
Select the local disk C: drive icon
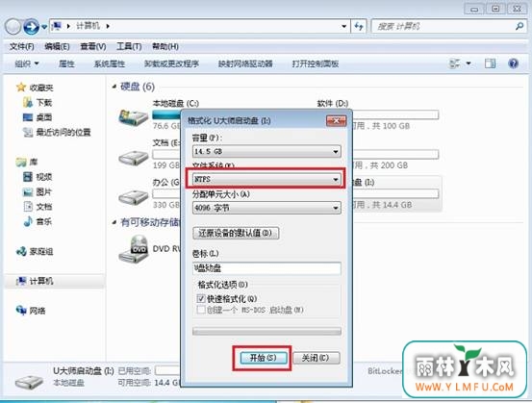(x=133, y=117)
